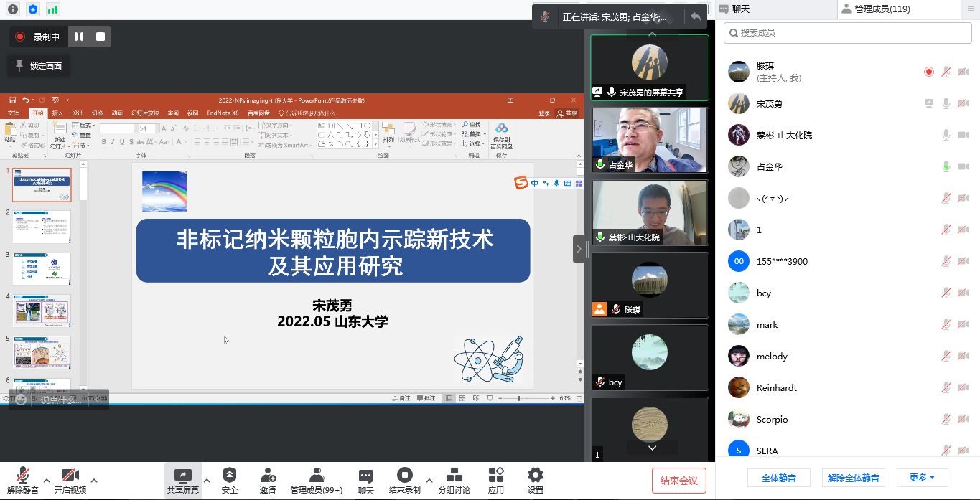Select the 管理成员(119) tab
The height and width of the screenshot is (500, 980).
click(x=875, y=9)
